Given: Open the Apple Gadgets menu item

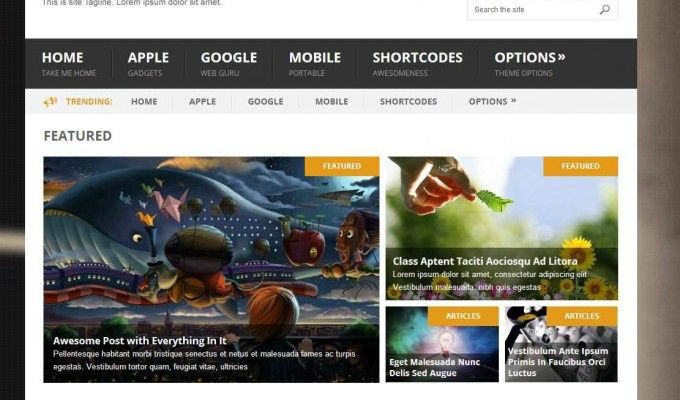Looking at the screenshot, I should 148,64.
